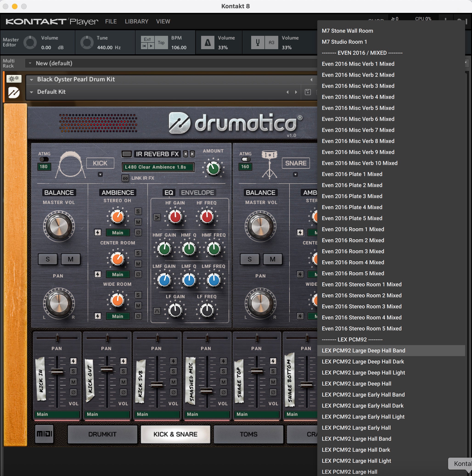This screenshot has height=476, width=472.
Task: Open Wide Room Main output selector
Action: [118, 316]
